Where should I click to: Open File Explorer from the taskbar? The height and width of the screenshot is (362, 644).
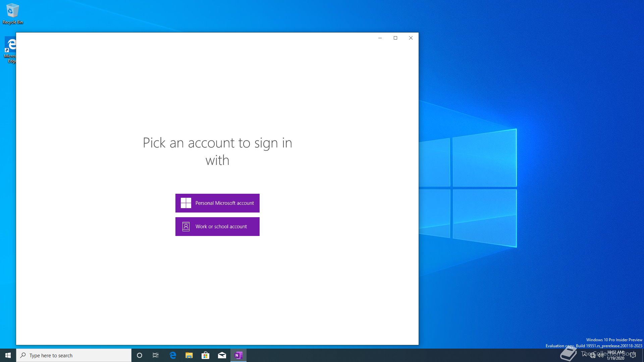click(x=189, y=355)
